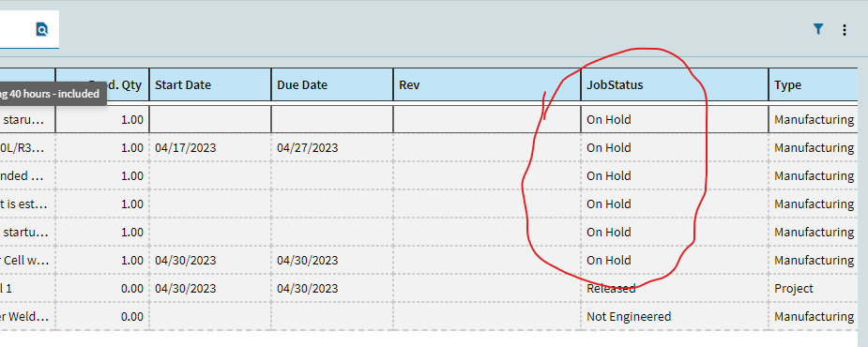Click the Rev column header
This screenshot has width=868, height=347.
[x=487, y=84]
